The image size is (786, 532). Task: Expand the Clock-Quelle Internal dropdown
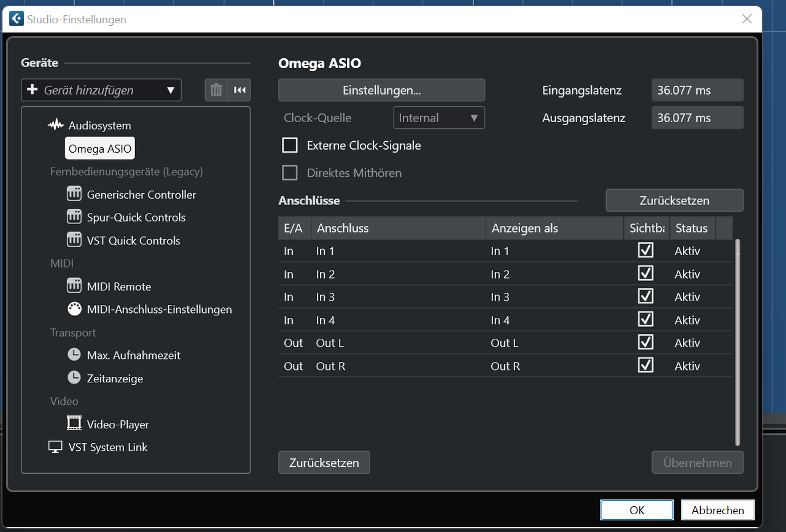tap(438, 118)
